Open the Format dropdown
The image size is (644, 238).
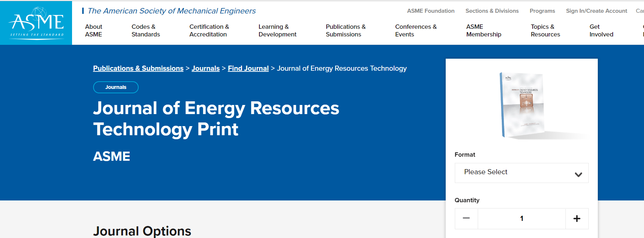(521, 173)
